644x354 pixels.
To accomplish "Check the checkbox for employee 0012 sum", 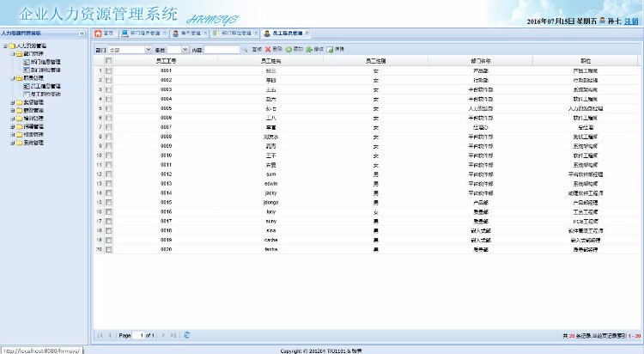I will pos(109,174).
